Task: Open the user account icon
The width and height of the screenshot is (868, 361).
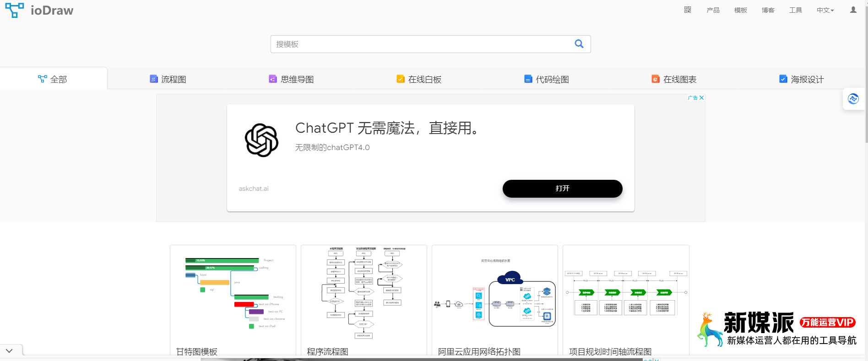Action: pyautogui.click(x=853, y=10)
